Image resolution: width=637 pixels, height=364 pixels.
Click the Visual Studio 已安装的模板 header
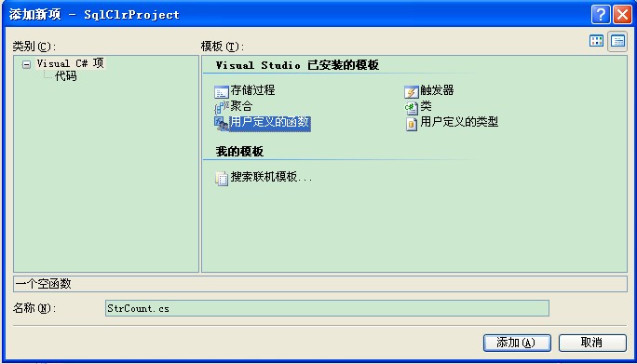pyautogui.click(x=297, y=65)
